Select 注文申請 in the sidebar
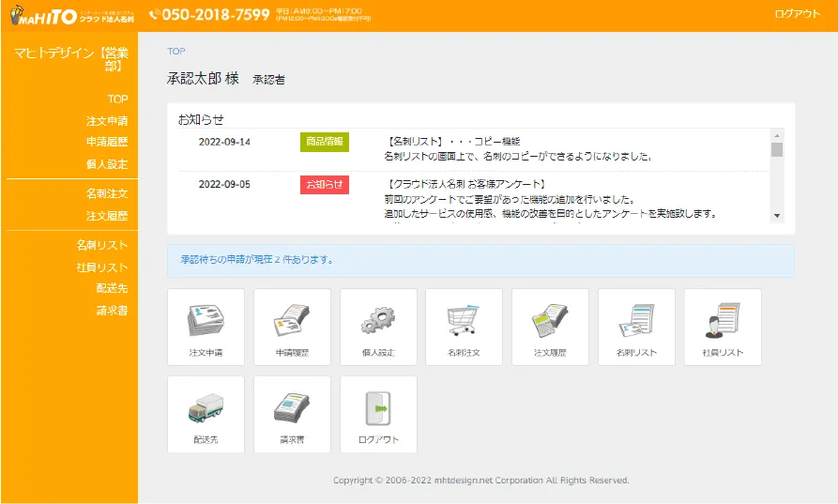This screenshot has width=838, height=504. click(107, 121)
